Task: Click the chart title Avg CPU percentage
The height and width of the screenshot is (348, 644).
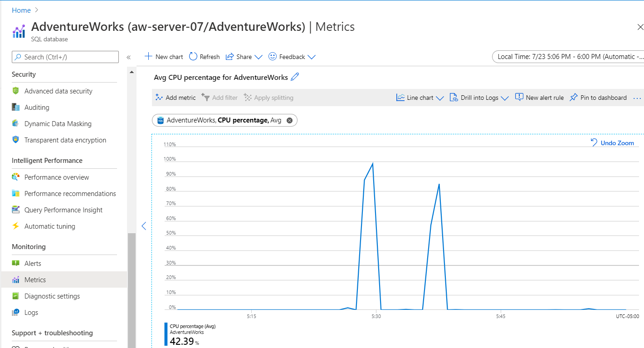Action: 221,78
